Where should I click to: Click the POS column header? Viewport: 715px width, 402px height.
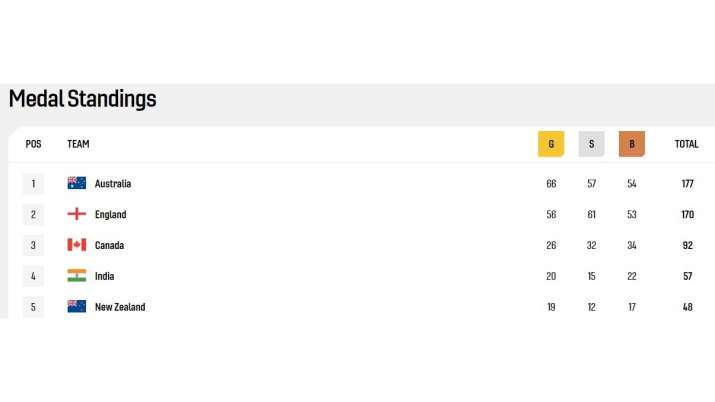[33, 144]
